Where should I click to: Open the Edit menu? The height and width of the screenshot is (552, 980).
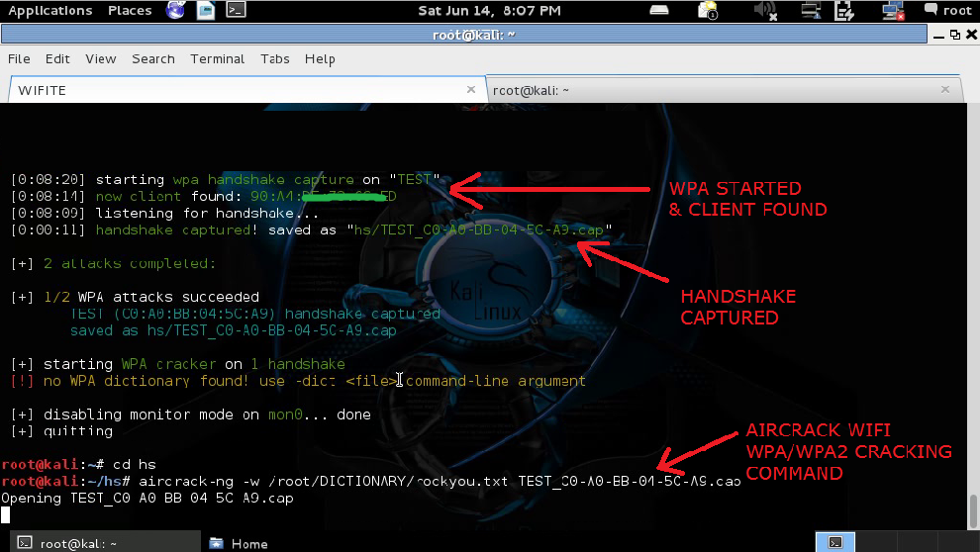[x=57, y=58]
